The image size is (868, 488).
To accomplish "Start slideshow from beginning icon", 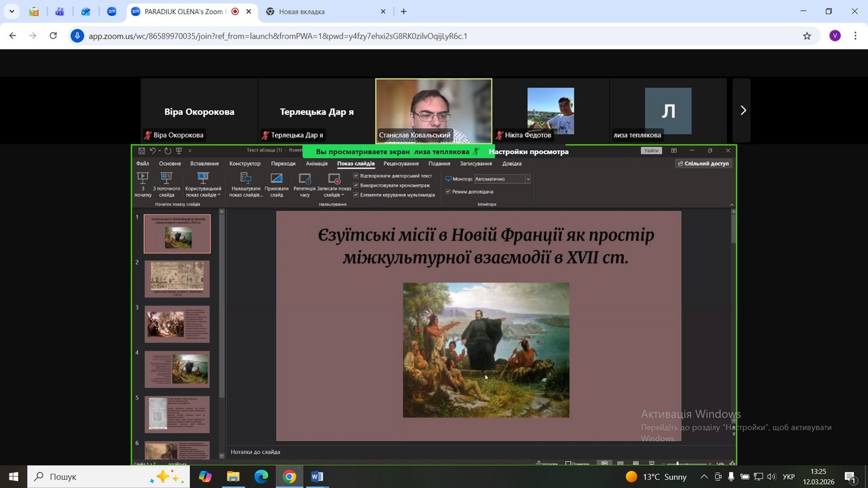I will 142,178.
